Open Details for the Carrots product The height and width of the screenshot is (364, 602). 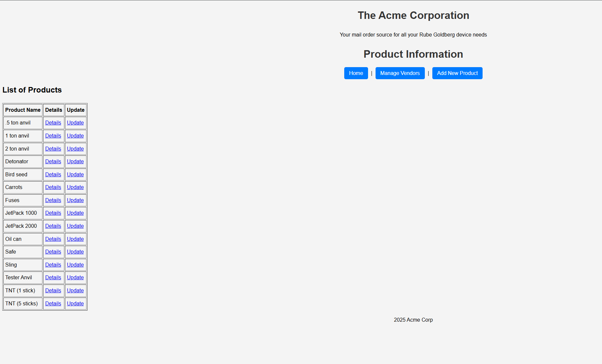[53, 187]
